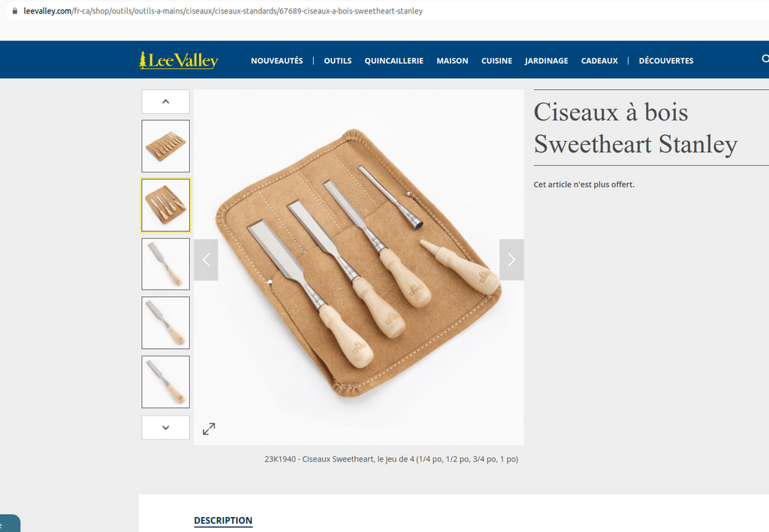Switch to the Description tab
This screenshot has width=769, height=532.
point(223,521)
